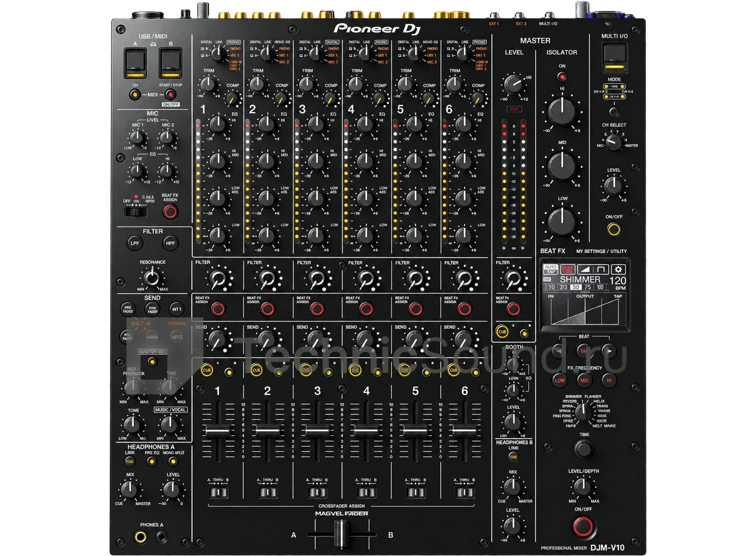Image resolution: width=756 pixels, height=556 pixels.
Task: Push the channel 6 yellow CUE button
Action: (x=454, y=370)
